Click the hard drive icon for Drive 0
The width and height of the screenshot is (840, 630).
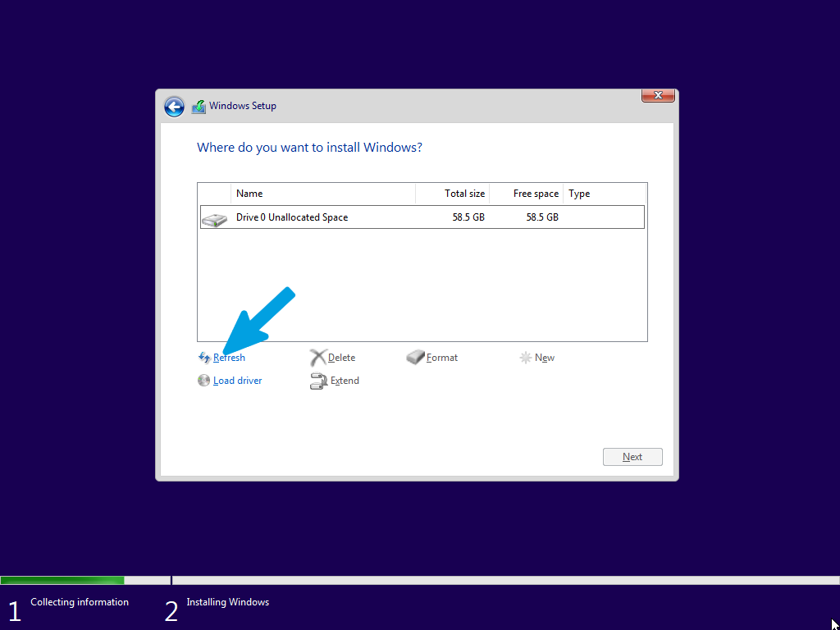(214, 219)
